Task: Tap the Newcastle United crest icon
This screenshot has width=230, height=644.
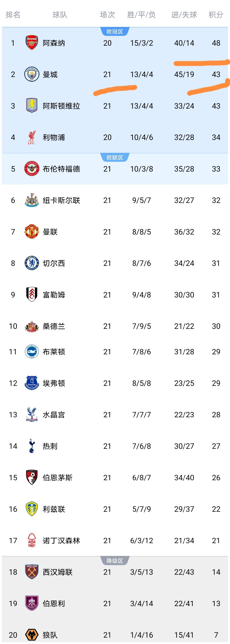Action: click(32, 200)
